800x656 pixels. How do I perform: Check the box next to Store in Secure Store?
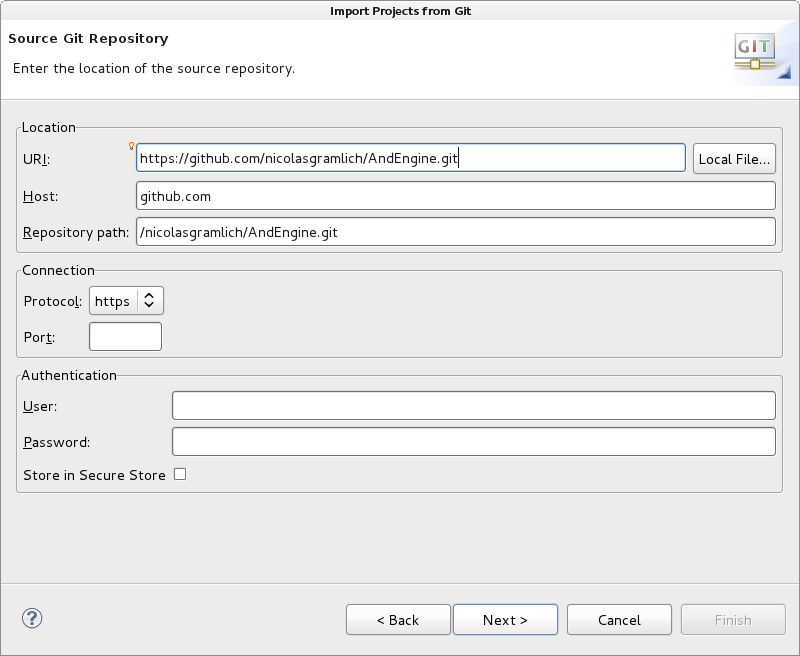coord(180,475)
